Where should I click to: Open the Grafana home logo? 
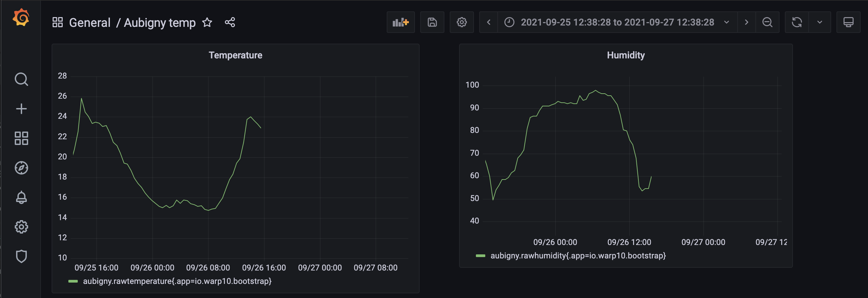tap(21, 17)
